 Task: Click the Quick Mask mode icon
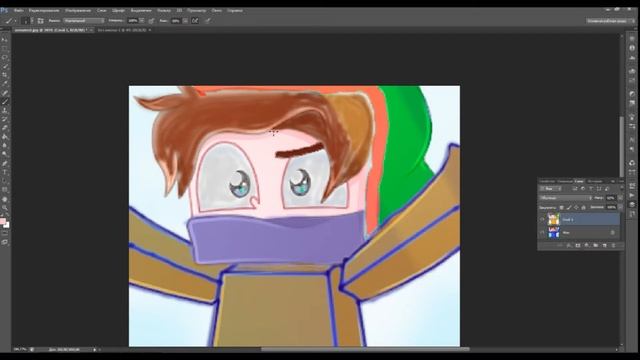[x=5, y=233]
